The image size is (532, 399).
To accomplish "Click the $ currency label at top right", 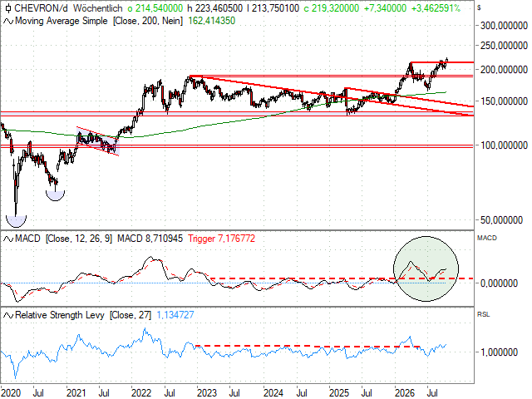I will (x=479, y=7).
